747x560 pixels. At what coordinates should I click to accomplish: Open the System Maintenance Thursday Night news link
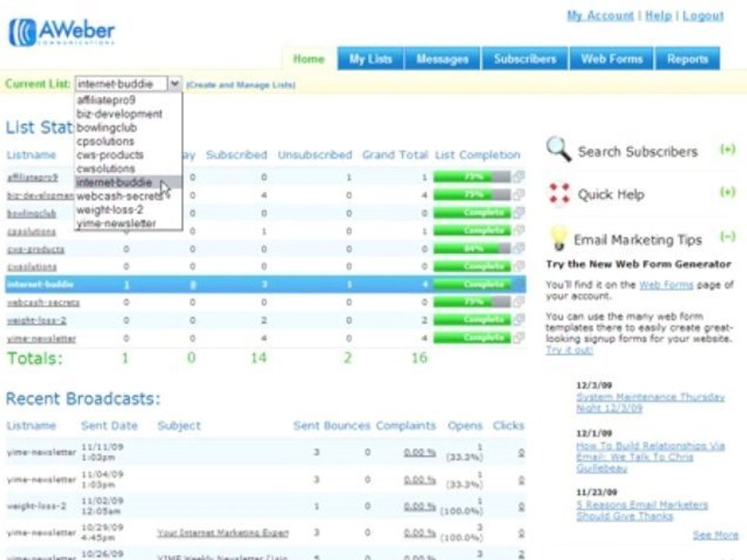tap(651, 402)
